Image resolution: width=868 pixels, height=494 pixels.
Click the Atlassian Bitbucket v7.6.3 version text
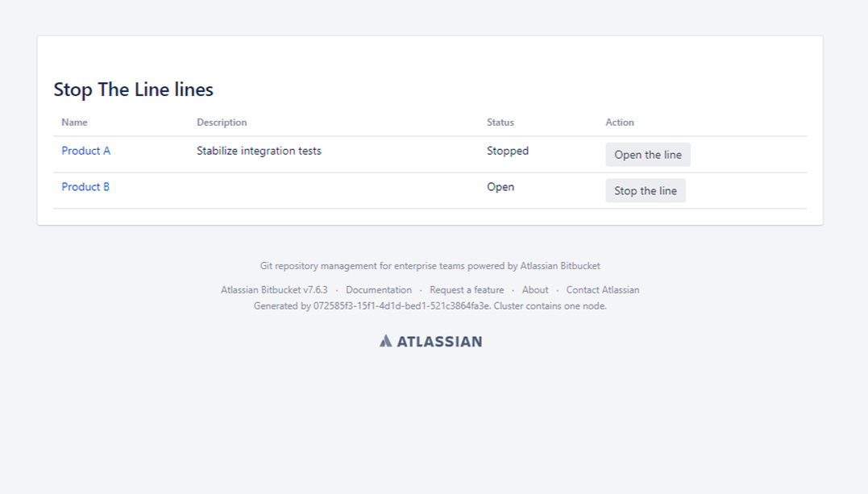tap(274, 290)
